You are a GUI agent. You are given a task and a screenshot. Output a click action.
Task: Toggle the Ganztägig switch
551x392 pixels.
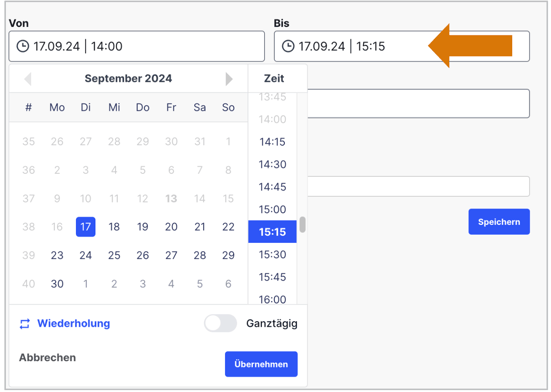tap(220, 323)
